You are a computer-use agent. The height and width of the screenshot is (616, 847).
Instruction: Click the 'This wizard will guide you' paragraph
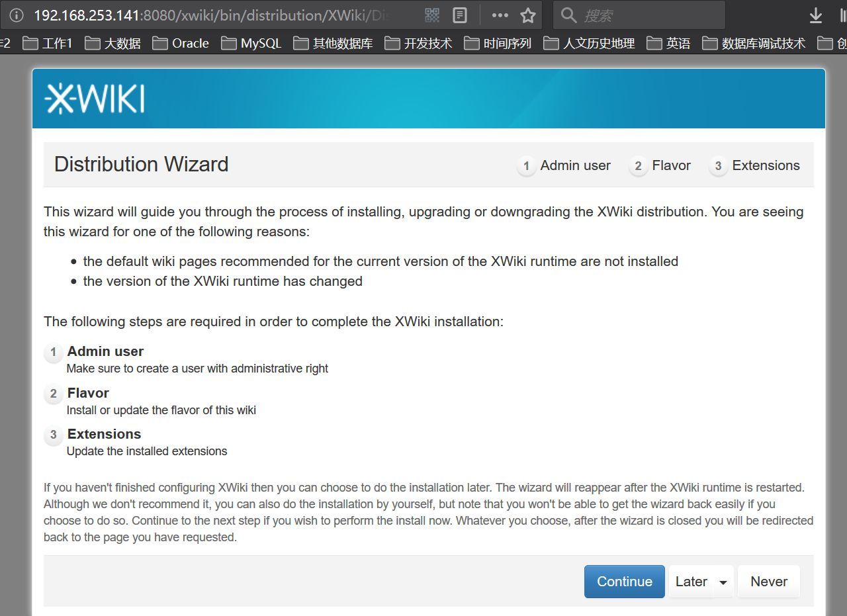coord(423,222)
